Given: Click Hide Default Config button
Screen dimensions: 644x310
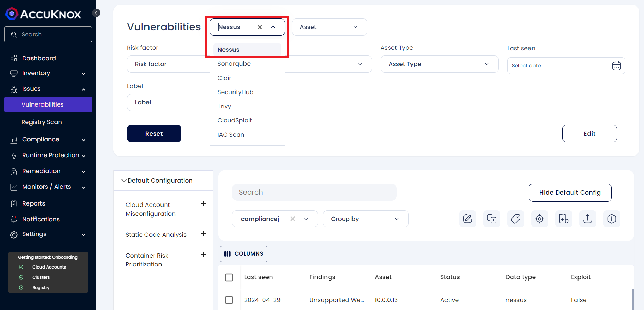Looking at the screenshot, I should point(570,193).
